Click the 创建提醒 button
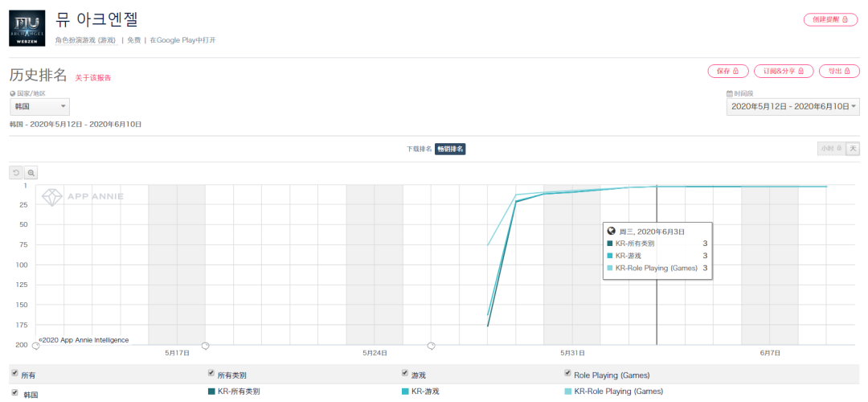The height and width of the screenshot is (402, 868). click(831, 19)
